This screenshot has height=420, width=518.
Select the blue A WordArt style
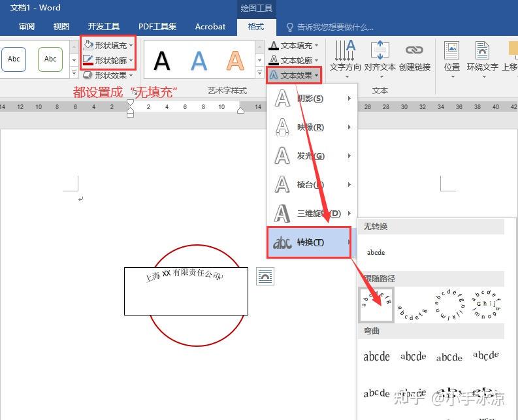pyautogui.click(x=199, y=61)
